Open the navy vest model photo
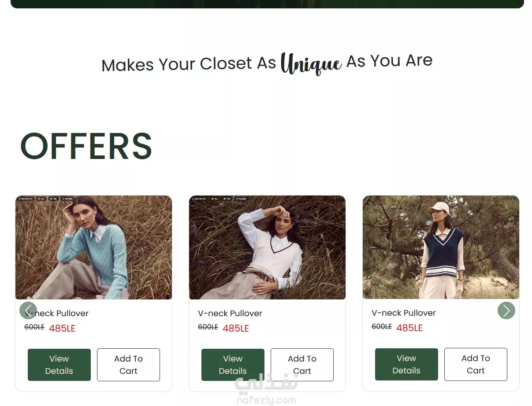 pyautogui.click(x=441, y=247)
